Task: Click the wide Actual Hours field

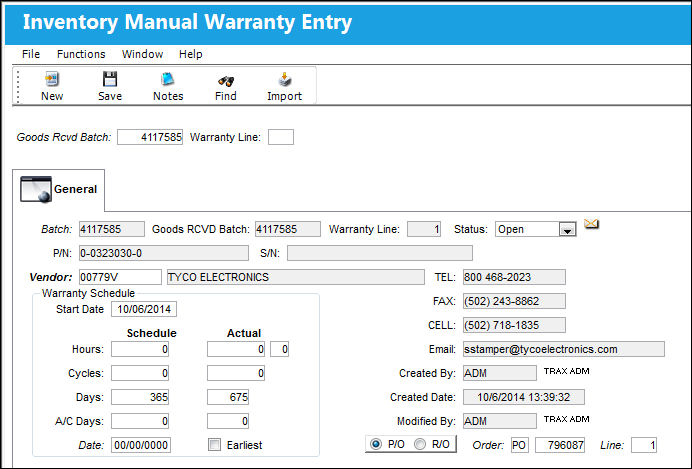Action: 236,349
